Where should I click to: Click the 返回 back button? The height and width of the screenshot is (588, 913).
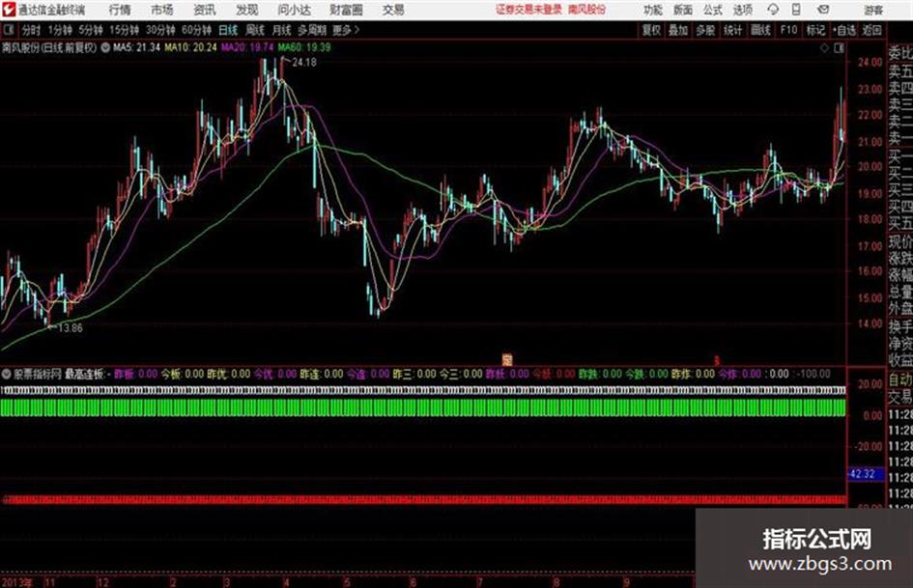point(871,30)
